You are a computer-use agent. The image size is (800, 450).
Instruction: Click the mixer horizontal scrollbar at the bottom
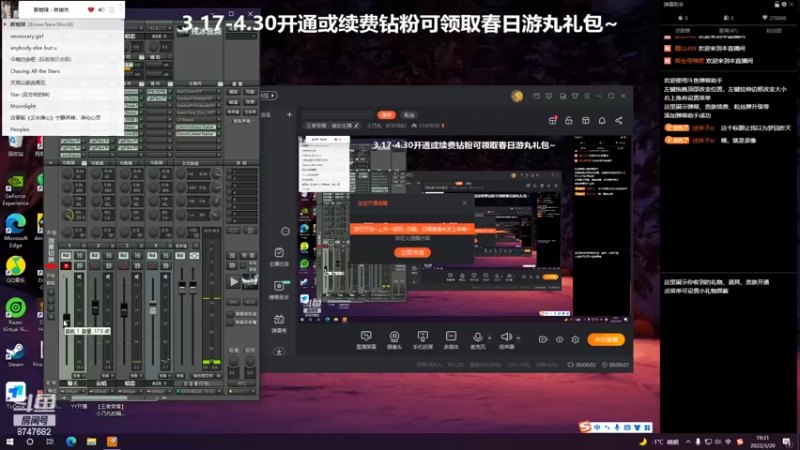[x=99, y=398]
